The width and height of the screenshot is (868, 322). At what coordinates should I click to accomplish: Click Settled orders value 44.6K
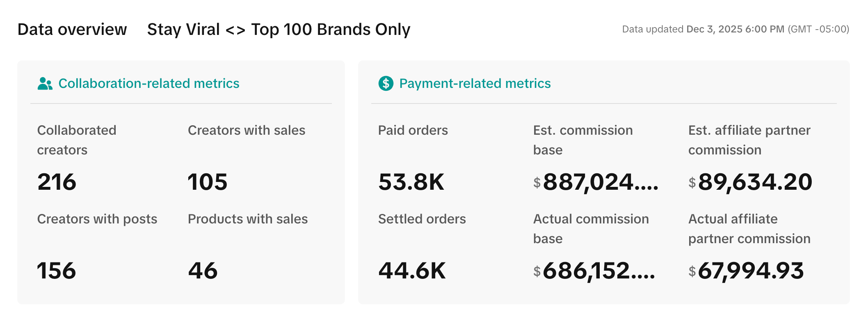point(412,271)
